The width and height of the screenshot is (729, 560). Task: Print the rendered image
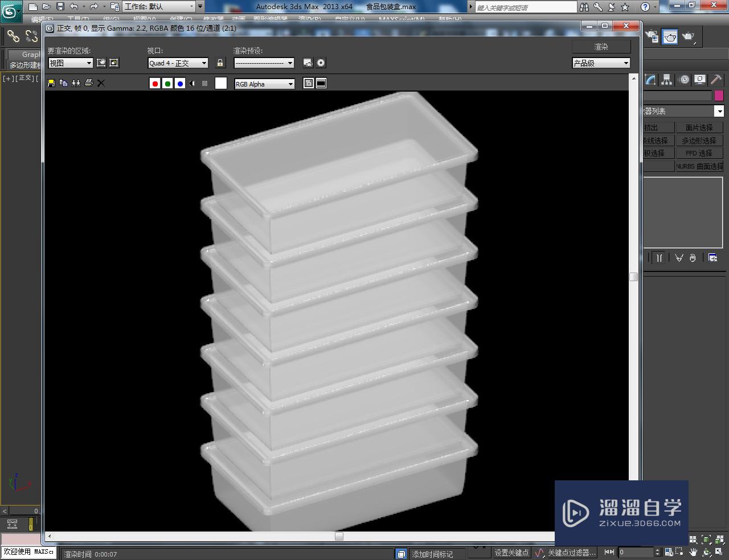[x=88, y=83]
